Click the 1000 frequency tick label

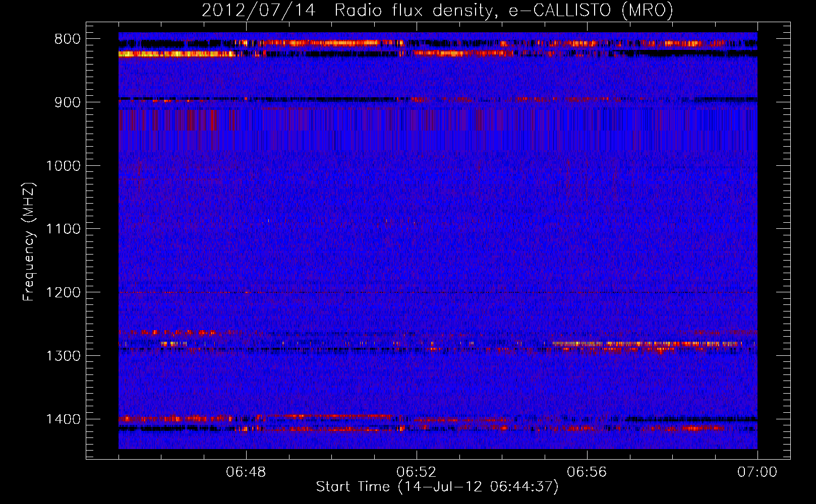click(x=63, y=166)
